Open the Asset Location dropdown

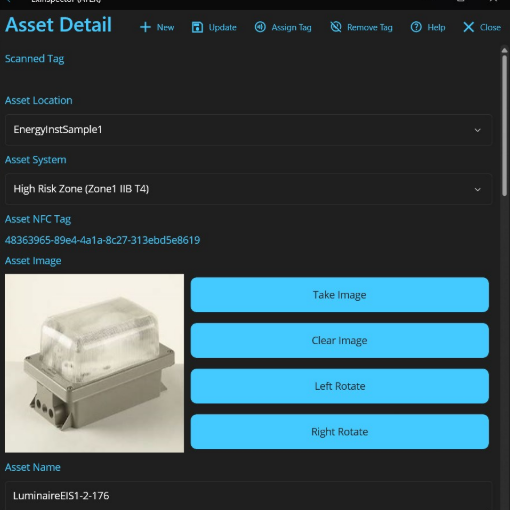pyautogui.click(x=248, y=130)
